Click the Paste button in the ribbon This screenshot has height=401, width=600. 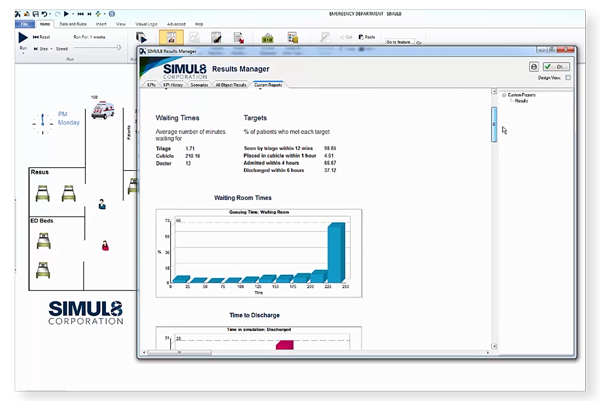367,37
